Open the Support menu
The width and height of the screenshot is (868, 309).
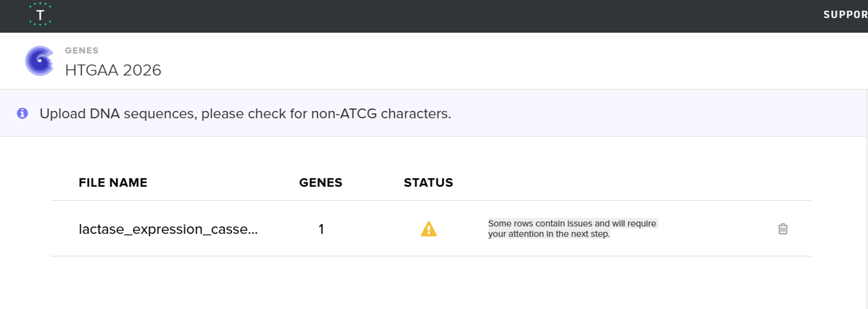pyautogui.click(x=845, y=15)
